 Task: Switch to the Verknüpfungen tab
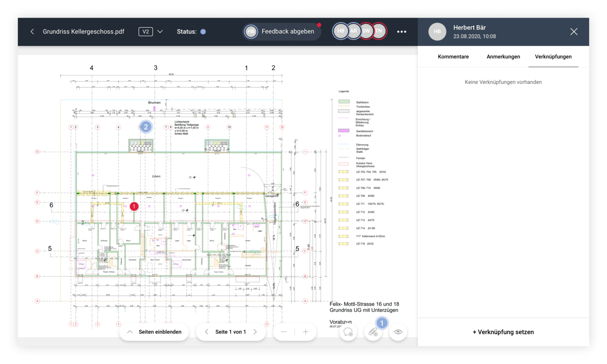pyautogui.click(x=553, y=57)
